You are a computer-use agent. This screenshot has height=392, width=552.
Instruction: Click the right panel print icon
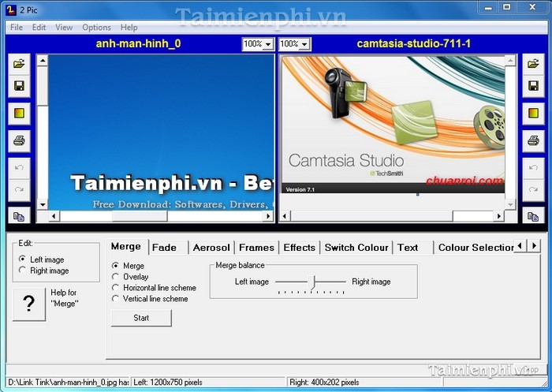point(531,141)
